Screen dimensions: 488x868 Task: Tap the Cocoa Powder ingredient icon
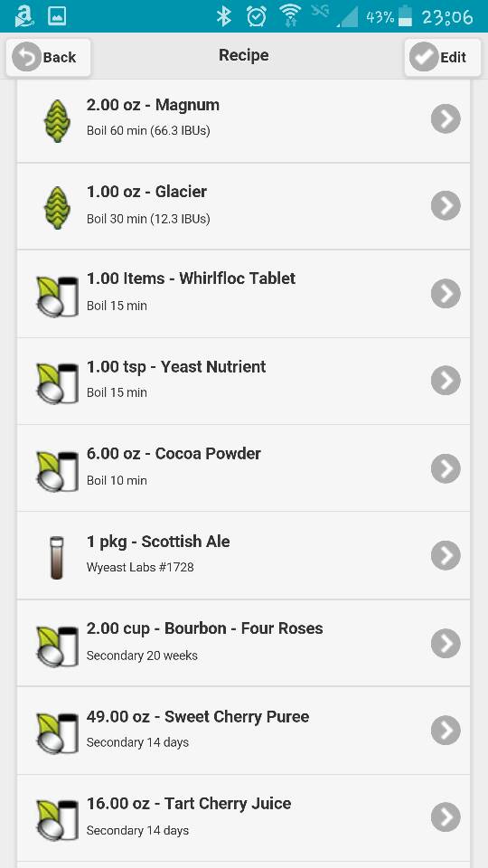point(58,471)
